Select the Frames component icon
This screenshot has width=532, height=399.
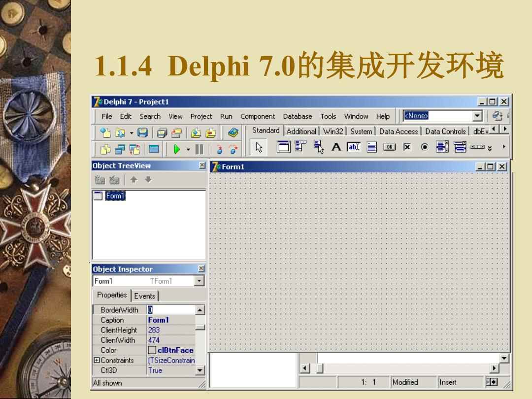283,147
